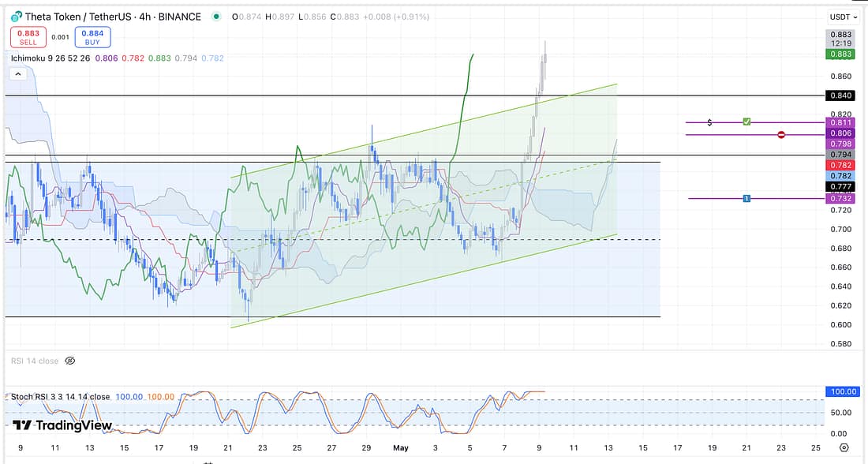Show the hidden RSI indicator via eye icon
This screenshot has height=464, width=868.
point(69,361)
